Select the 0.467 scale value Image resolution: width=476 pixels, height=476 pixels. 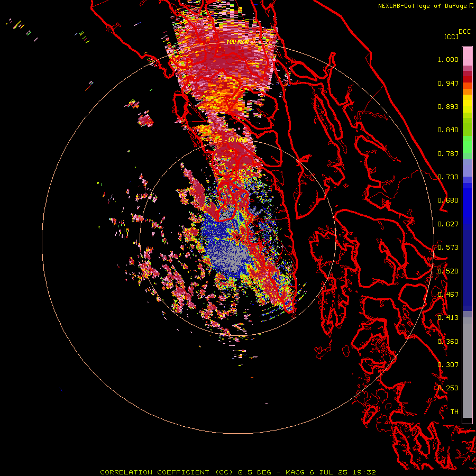448,295
